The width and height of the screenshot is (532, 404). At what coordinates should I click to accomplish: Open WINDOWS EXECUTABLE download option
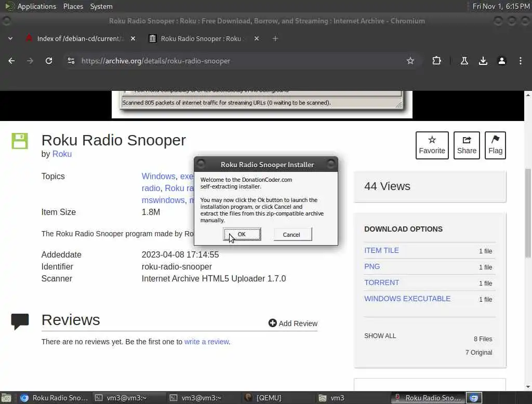[407, 299]
